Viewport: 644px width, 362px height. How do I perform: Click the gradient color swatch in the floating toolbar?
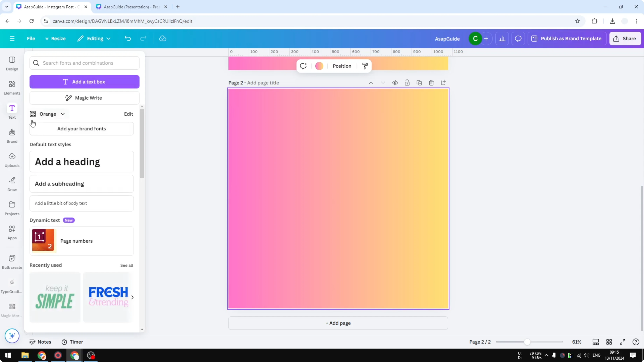[x=319, y=66]
